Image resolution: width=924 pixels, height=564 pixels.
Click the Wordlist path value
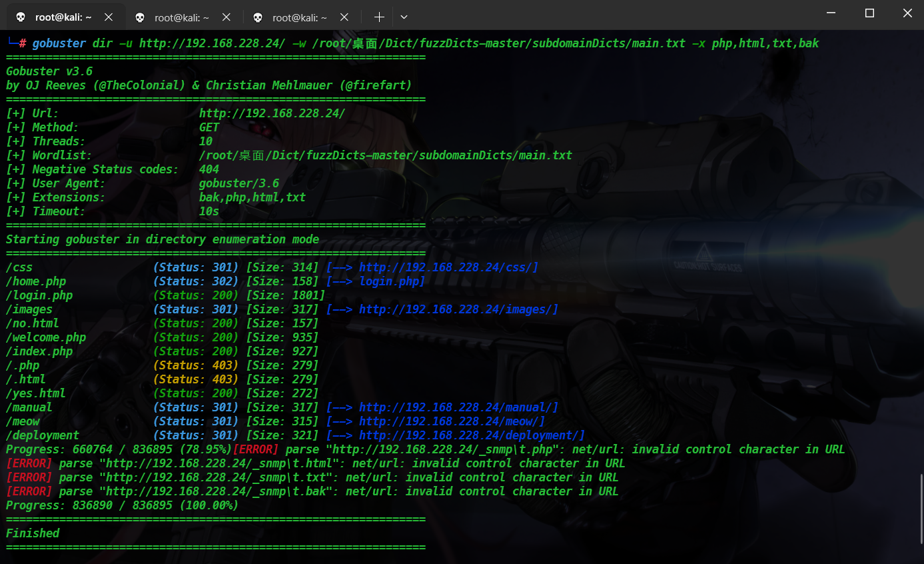point(385,155)
